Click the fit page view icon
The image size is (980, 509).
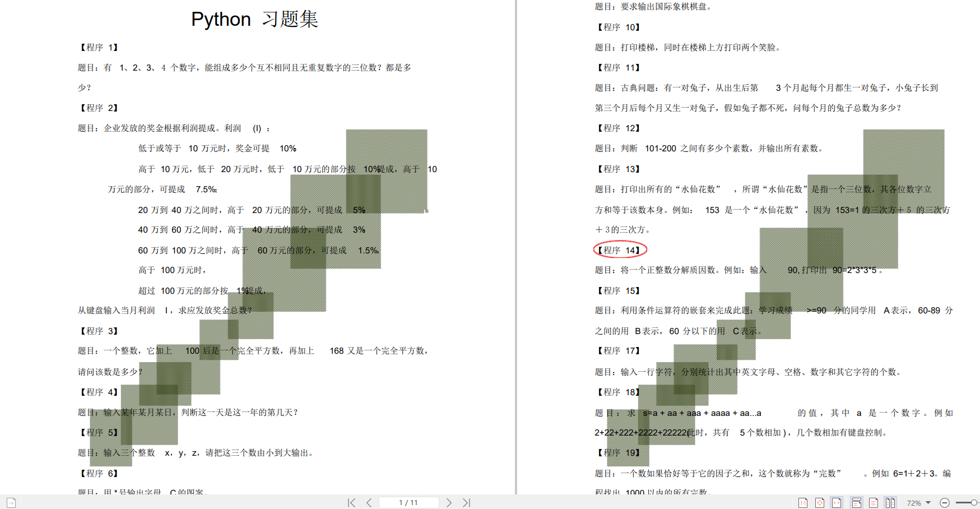pos(820,502)
